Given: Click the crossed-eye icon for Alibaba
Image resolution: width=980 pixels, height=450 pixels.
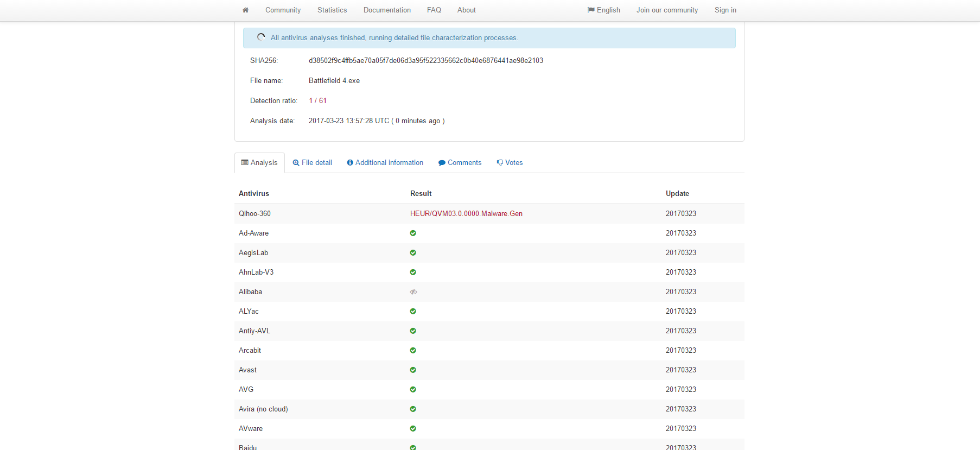Looking at the screenshot, I should (413, 292).
